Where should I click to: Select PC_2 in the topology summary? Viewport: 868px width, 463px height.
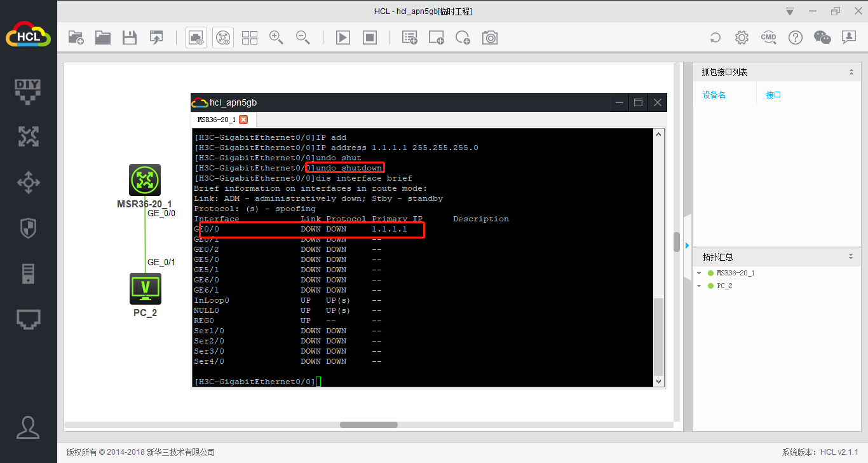point(724,286)
